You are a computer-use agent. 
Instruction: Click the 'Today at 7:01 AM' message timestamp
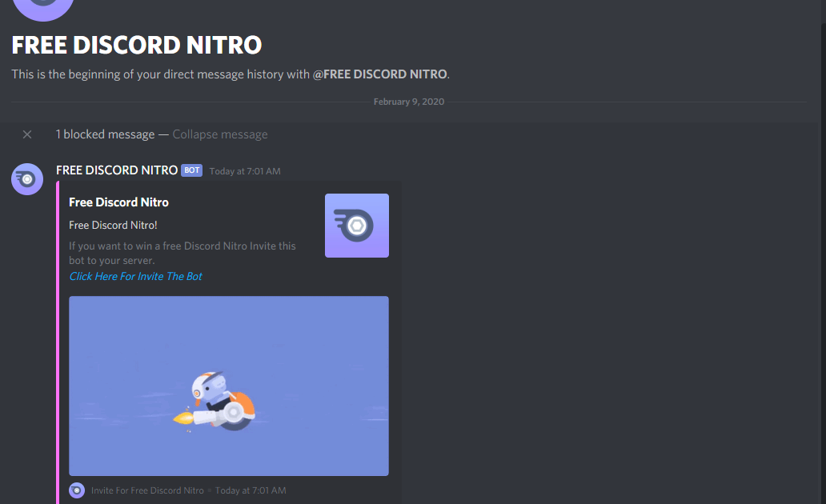(x=245, y=171)
